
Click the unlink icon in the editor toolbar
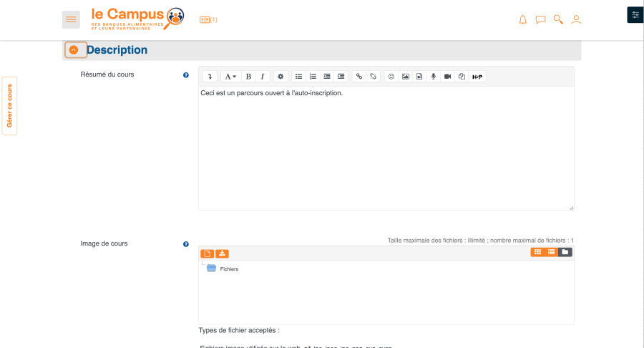(373, 76)
